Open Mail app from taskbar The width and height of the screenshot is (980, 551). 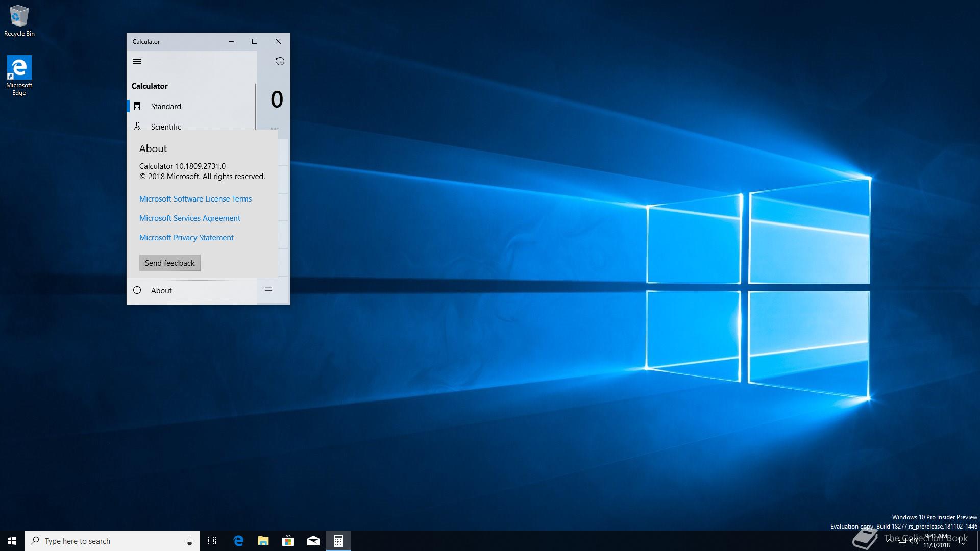click(313, 541)
